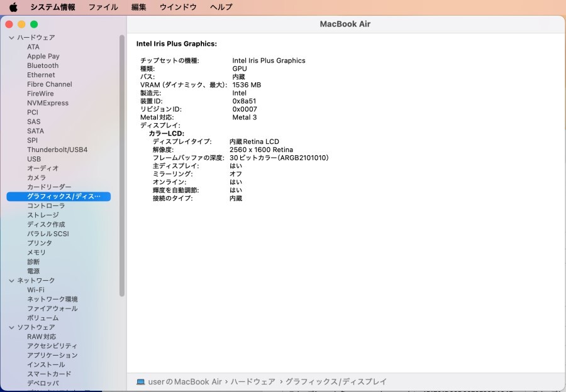Select ネットワーク環境 in the sidebar
Viewport: 566px width, 392px height.
point(52,299)
